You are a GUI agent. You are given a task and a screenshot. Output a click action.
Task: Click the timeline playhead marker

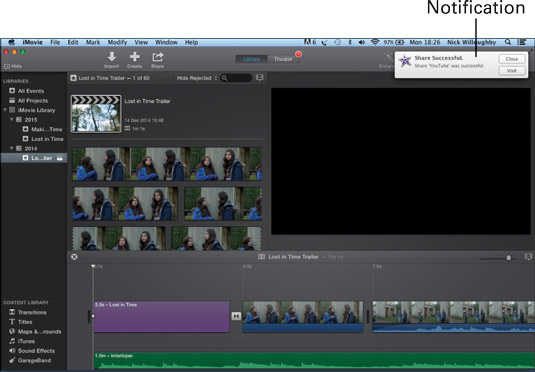(x=93, y=266)
